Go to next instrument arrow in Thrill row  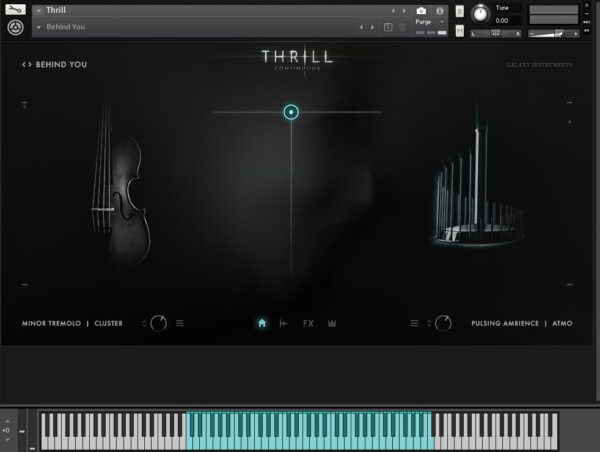point(404,11)
